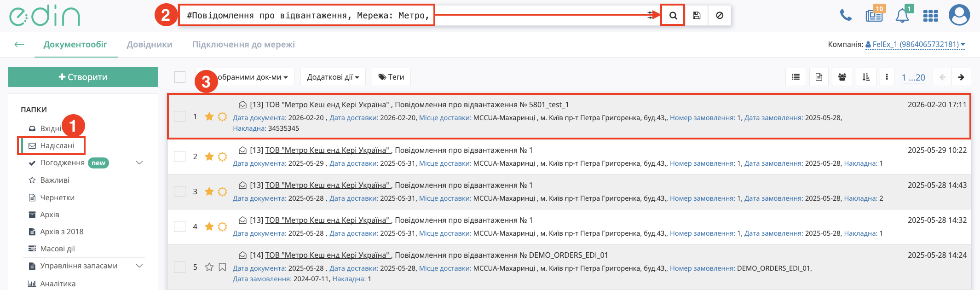
Task: Switch to Довідники tab
Action: click(150, 45)
